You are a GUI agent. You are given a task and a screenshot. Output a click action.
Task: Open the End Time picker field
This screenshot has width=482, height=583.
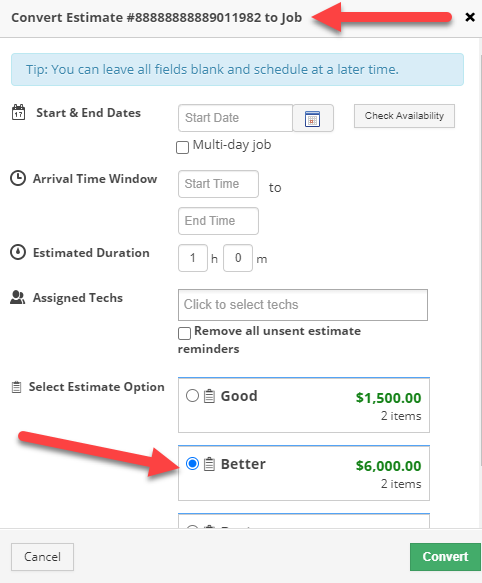click(218, 221)
